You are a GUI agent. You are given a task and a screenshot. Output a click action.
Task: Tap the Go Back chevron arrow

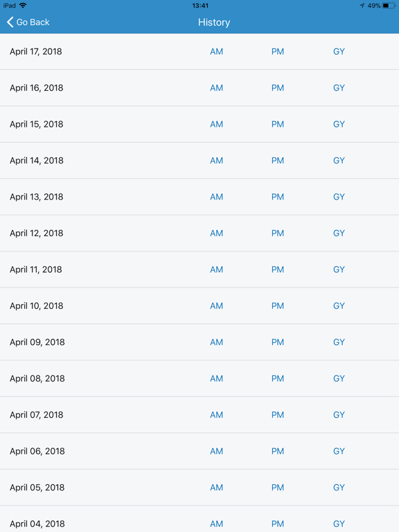pyautogui.click(x=10, y=22)
